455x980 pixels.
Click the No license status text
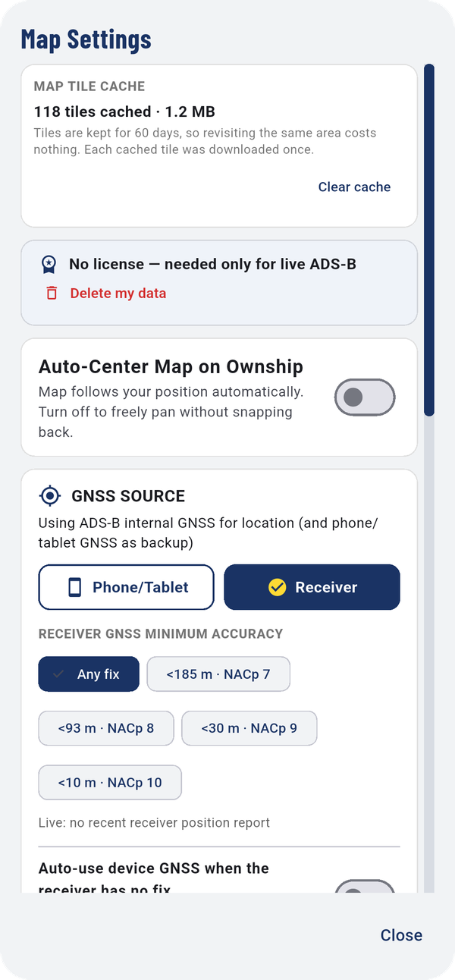click(212, 264)
